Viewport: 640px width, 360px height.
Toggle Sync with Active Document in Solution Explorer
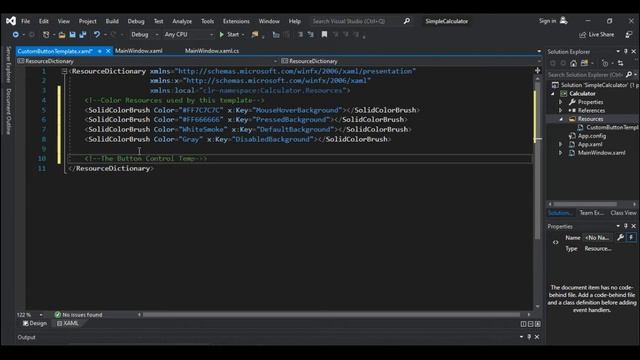click(x=620, y=63)
